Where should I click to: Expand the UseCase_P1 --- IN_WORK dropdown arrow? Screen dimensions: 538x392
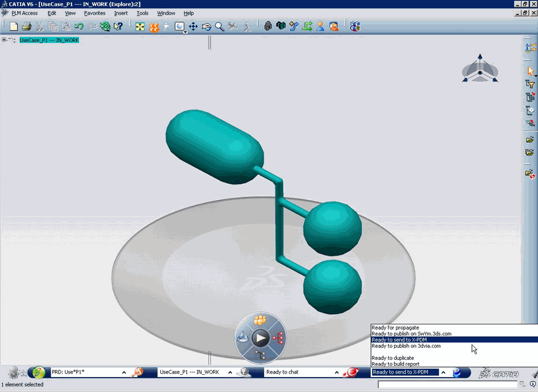(230, 372)
